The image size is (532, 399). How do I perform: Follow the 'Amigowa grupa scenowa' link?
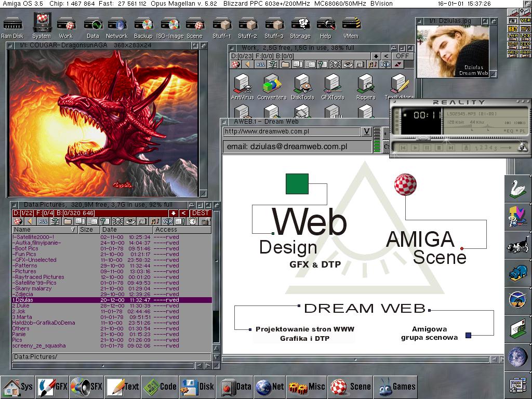429,333
